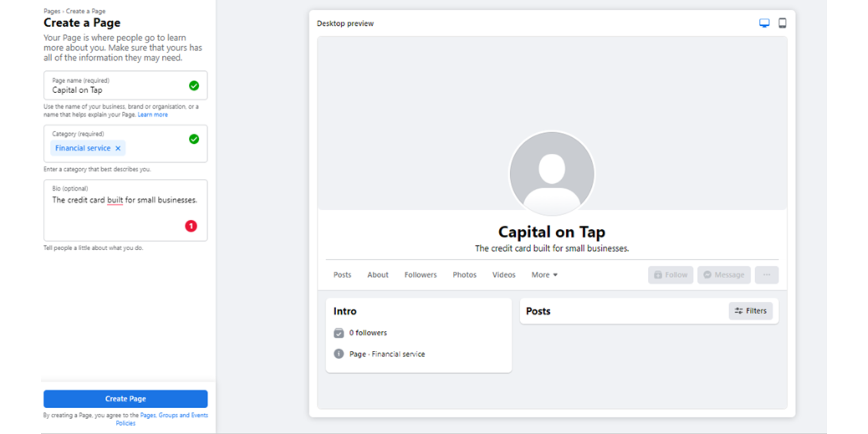Click the Create Page button
The image size is (868, 434).
click(125, 399)
